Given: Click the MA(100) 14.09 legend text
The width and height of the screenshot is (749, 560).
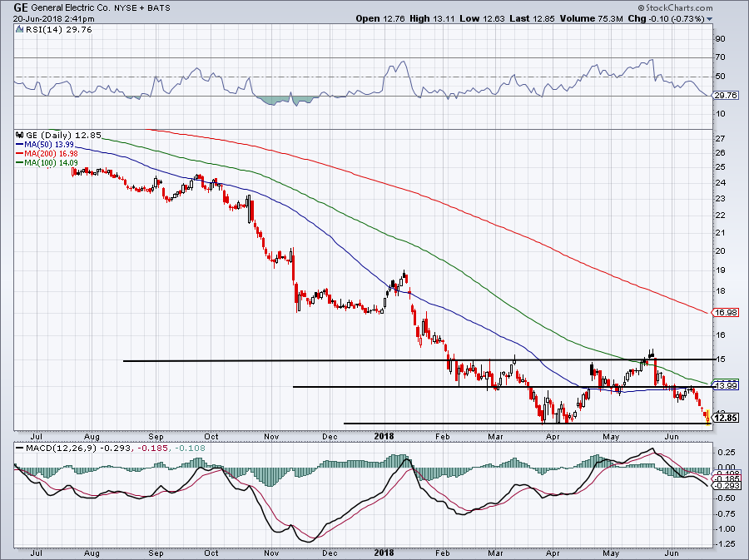Looking at the screenshot, I should click(x=51, y=163).
